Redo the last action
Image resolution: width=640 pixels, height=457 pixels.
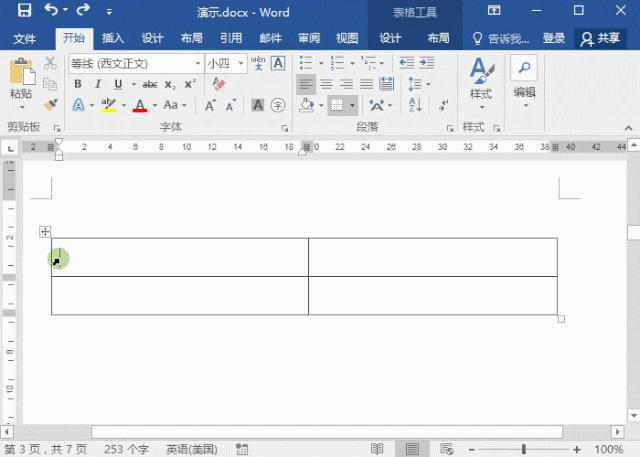tap(83, 10)
